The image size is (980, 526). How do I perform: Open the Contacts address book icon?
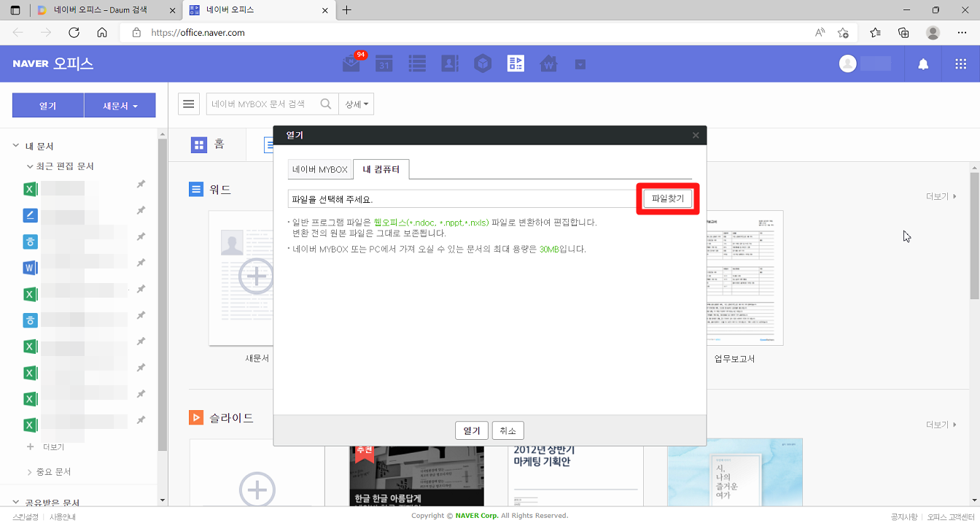pos(450,64)
